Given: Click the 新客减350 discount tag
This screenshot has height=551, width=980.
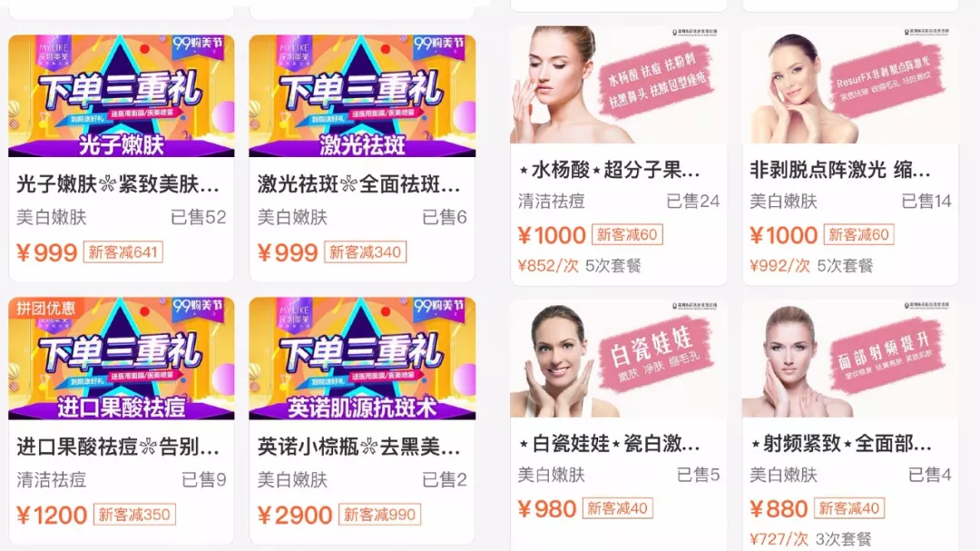Looking at the screenshot, I should click(x=134, y=515).
